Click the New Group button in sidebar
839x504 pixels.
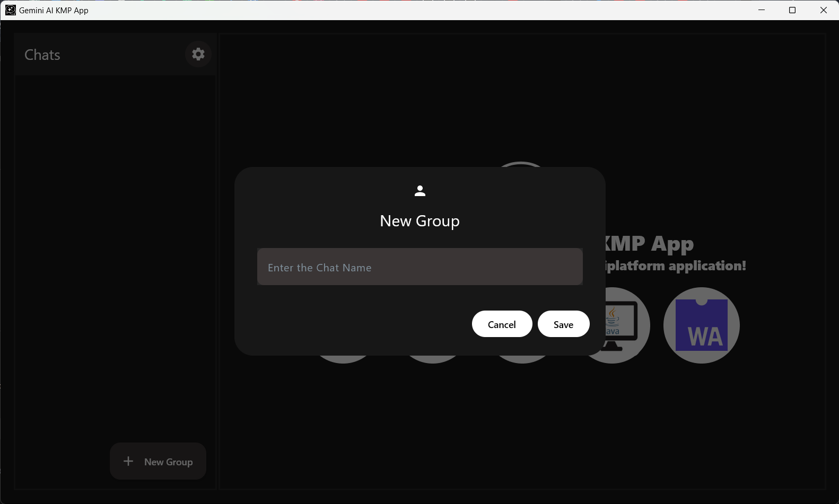[x=158, y=461]
